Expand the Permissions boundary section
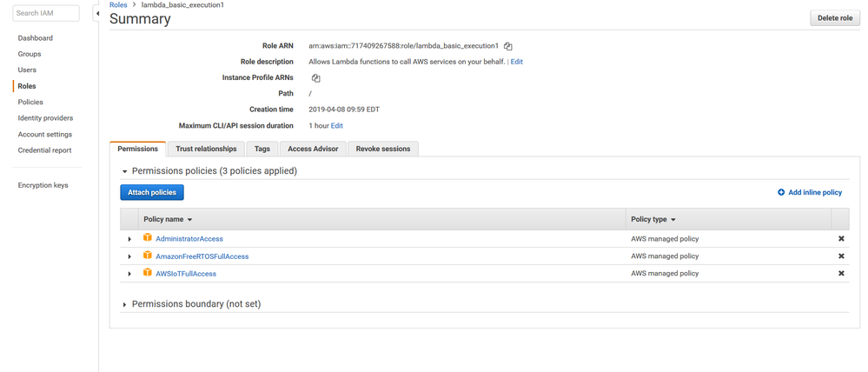Image resolution: width=868 pixels, height=372 pixels. [124, 305]
